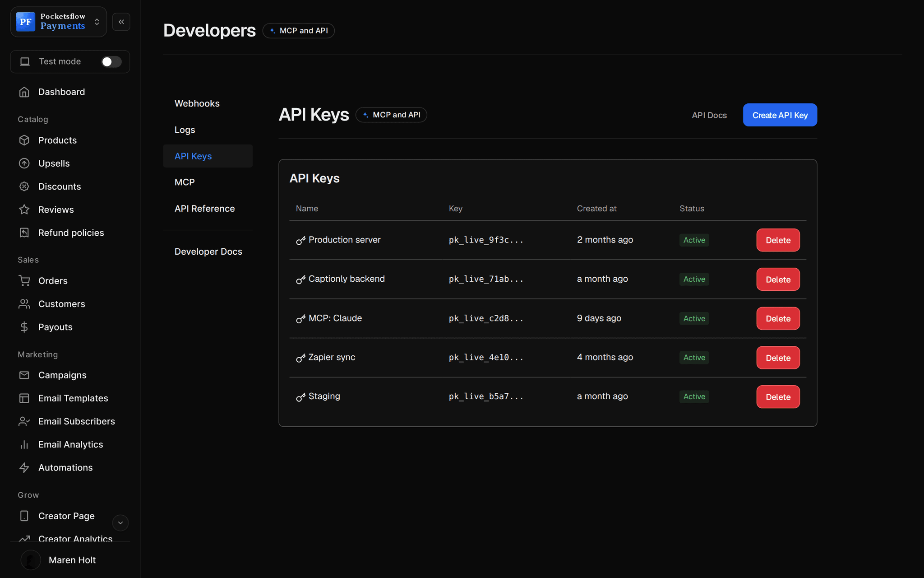Click the Payouts dollar icon
The image size is (924, 578).
24,327
